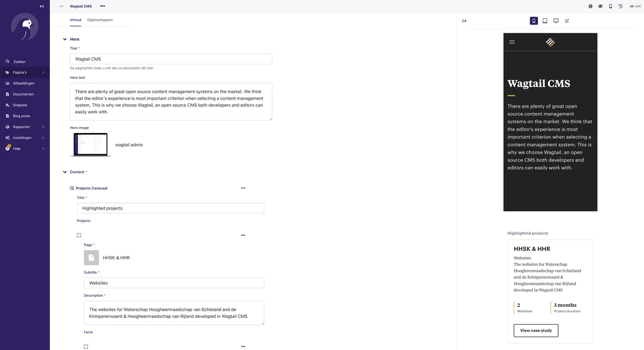Open the Documenten section in the sidebar
Viewport: 644px width, 350px height.
pos(21,94)
